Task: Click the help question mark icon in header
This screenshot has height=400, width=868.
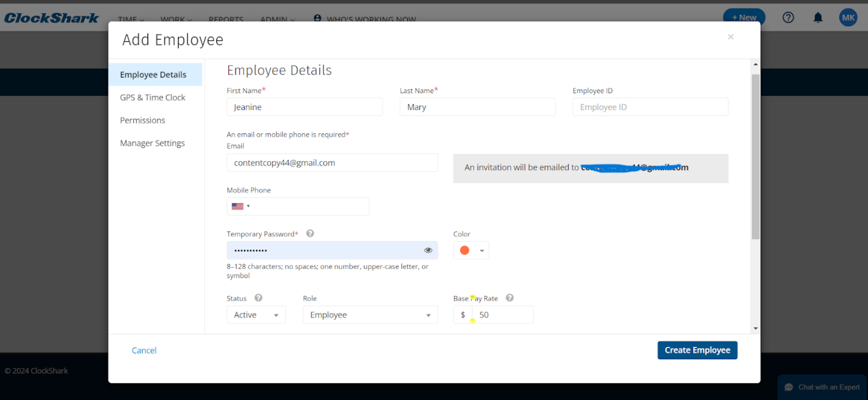Action: 788,18
